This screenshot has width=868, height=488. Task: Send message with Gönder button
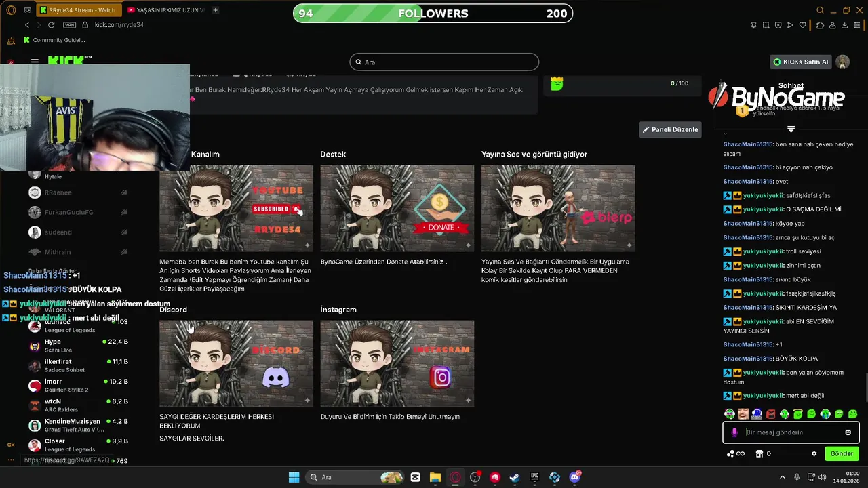842,454
